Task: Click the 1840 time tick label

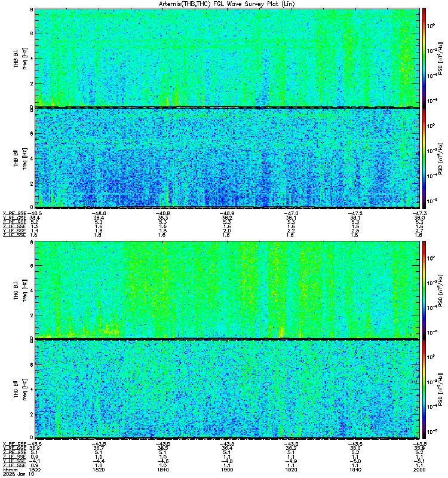Action: pos(162,470)
